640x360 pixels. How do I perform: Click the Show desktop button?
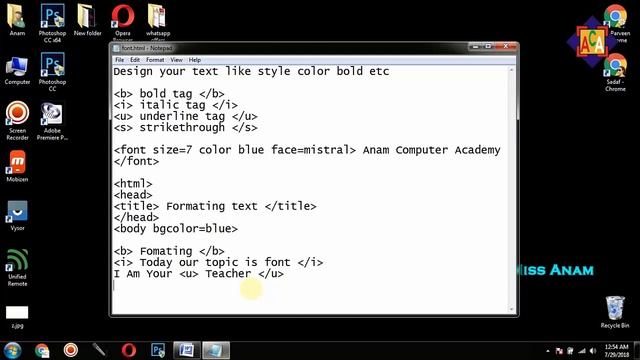pyautogui.click(x=637, y=351)
